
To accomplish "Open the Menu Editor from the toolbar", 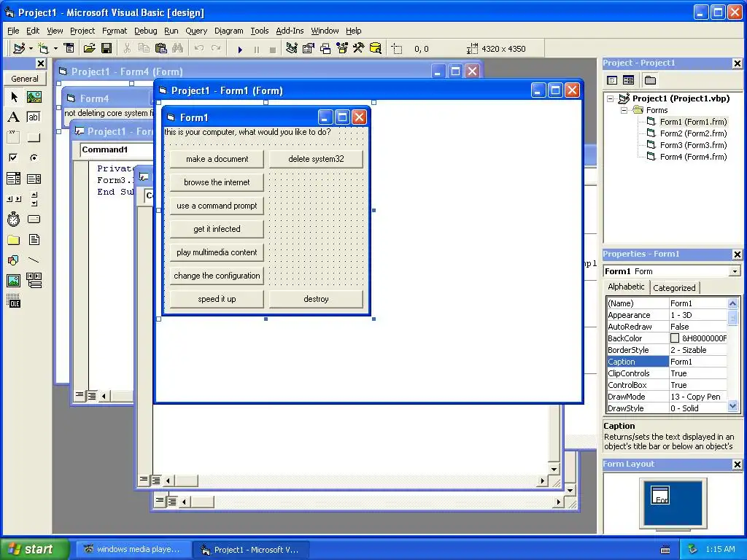I will 69,49.
